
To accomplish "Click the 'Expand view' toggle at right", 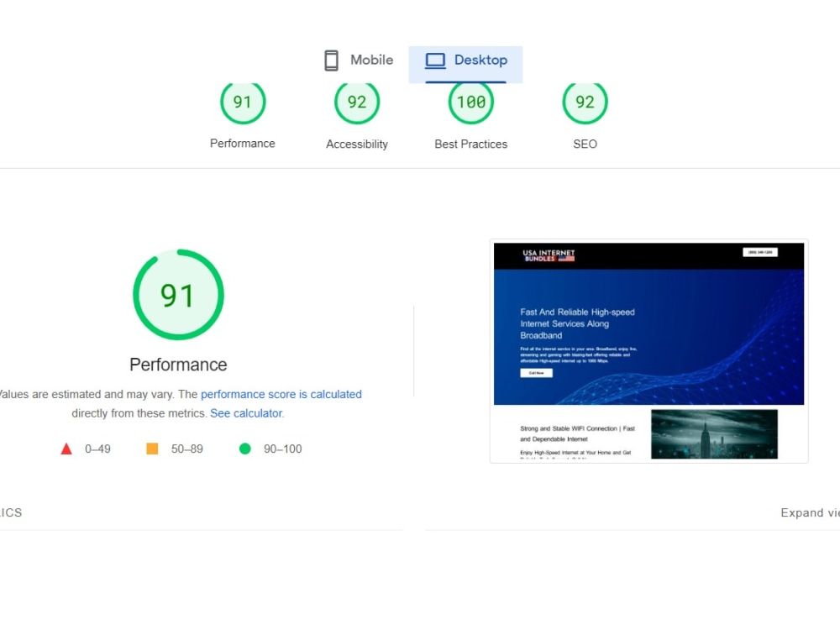I will tap(810, 512).
